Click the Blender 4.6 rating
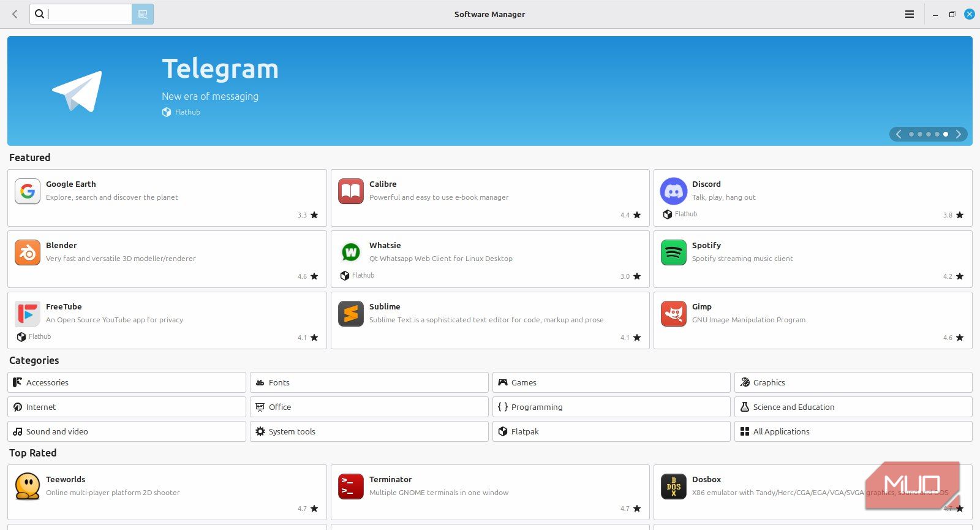The image size is (980, 530). 307,276
